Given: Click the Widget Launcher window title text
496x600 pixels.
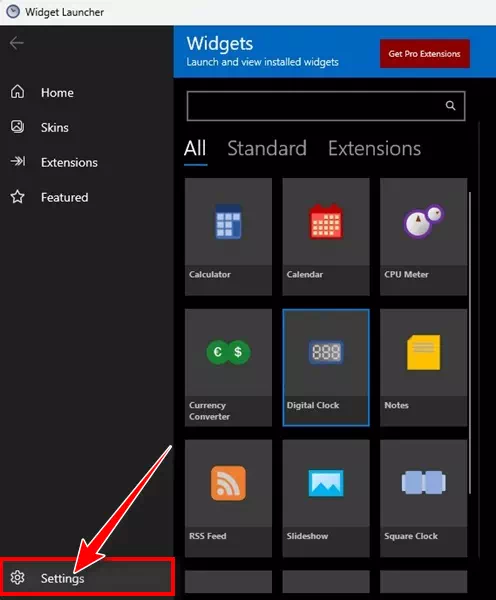Looking at the screenshot, I should click(x=64, y=12).
